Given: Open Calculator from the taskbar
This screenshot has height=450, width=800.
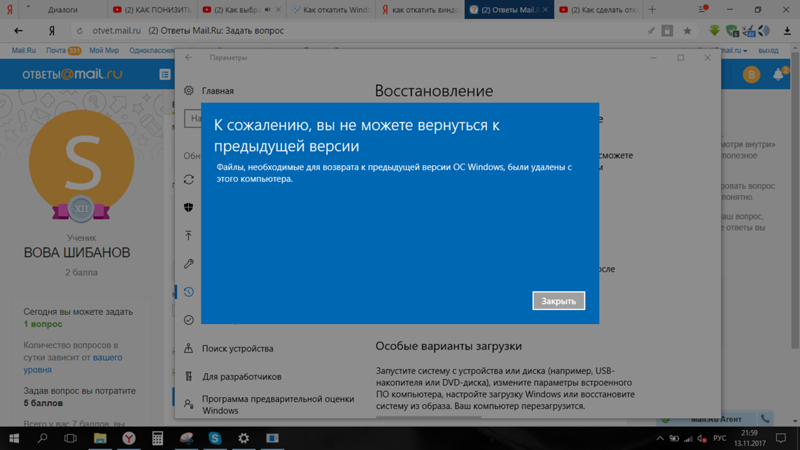Looking at the screenshot, I should click(x=157, y=438).
